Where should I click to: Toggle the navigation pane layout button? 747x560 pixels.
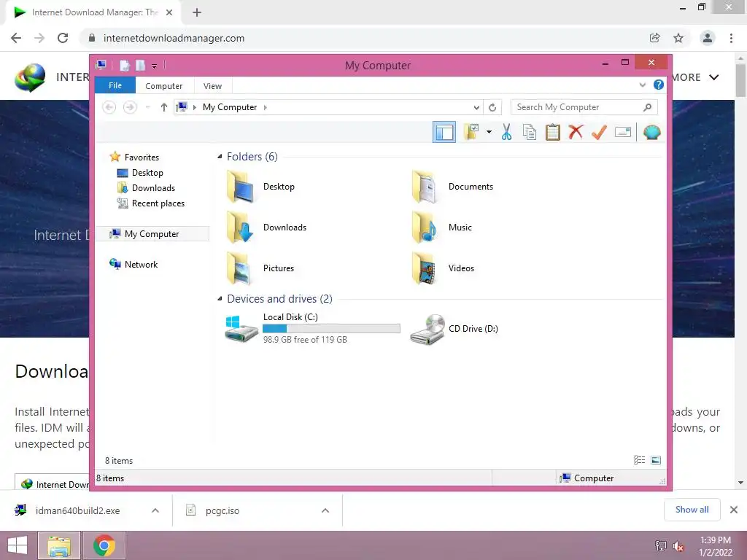444,132
